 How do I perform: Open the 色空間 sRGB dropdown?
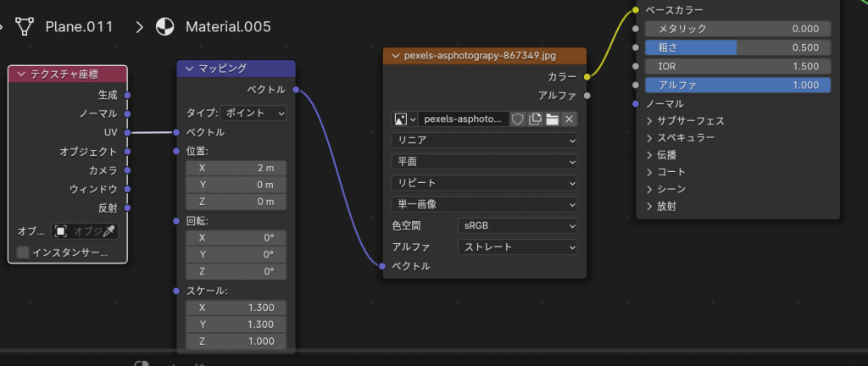click(x=516, y=226)
